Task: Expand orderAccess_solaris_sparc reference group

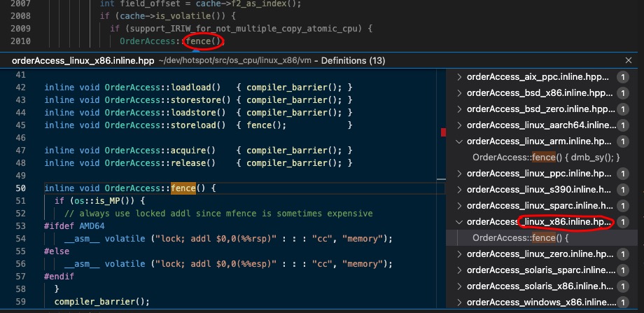Action: point(459,270)
